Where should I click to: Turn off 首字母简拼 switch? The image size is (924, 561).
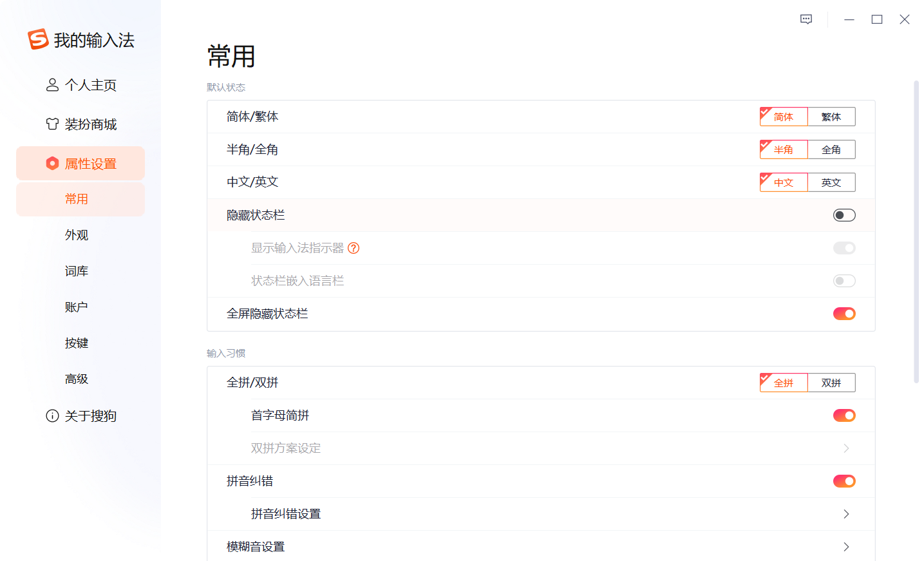844,415
